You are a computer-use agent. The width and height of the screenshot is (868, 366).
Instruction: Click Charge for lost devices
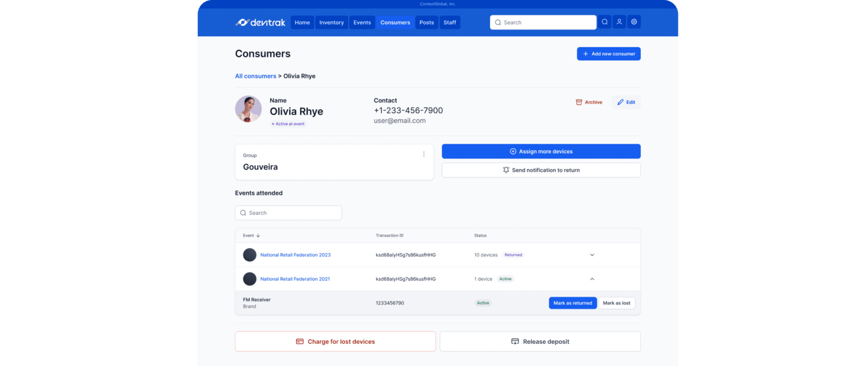pyautogui.click(x=335, y=342)
